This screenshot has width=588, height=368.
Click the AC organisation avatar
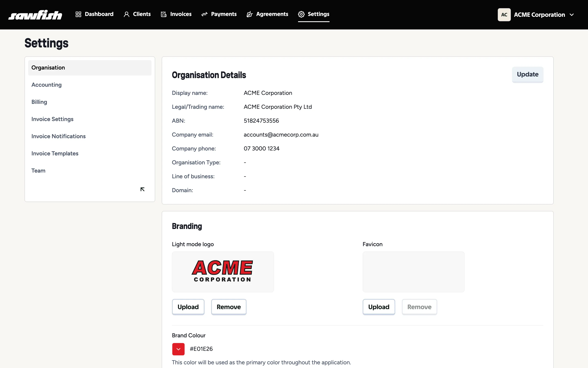coord(504,15)
